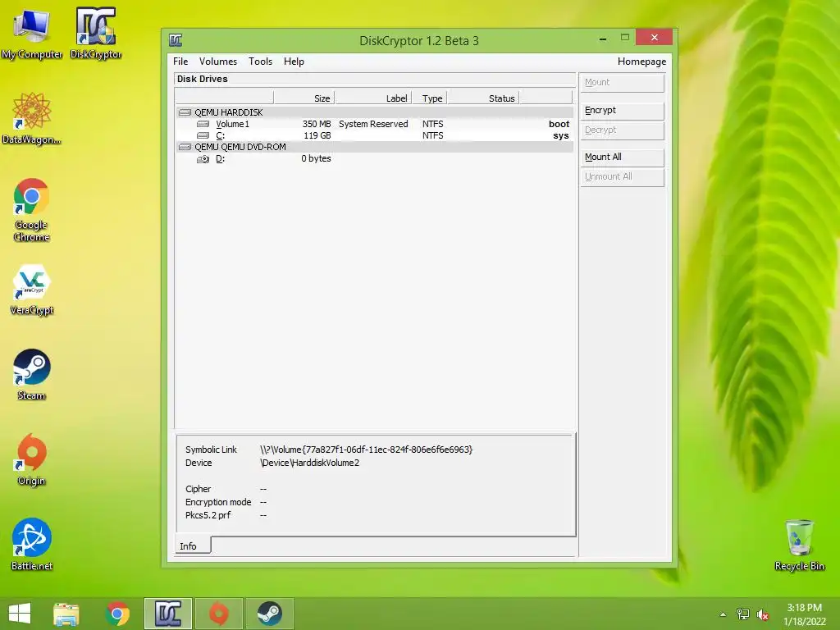Sort by the Size column header
The width and height of the screenshot is (840, 630).
[304, 98]
